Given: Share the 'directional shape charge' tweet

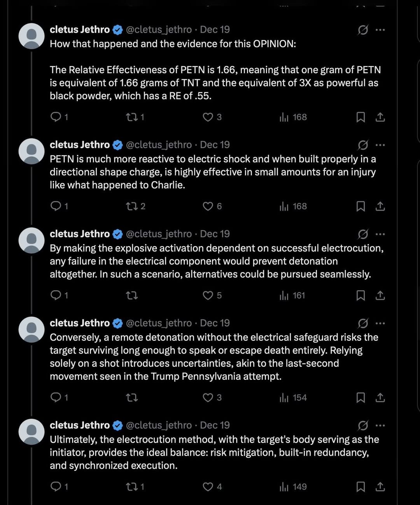Looking at the screenshot, I should click(x=380, y=206).
